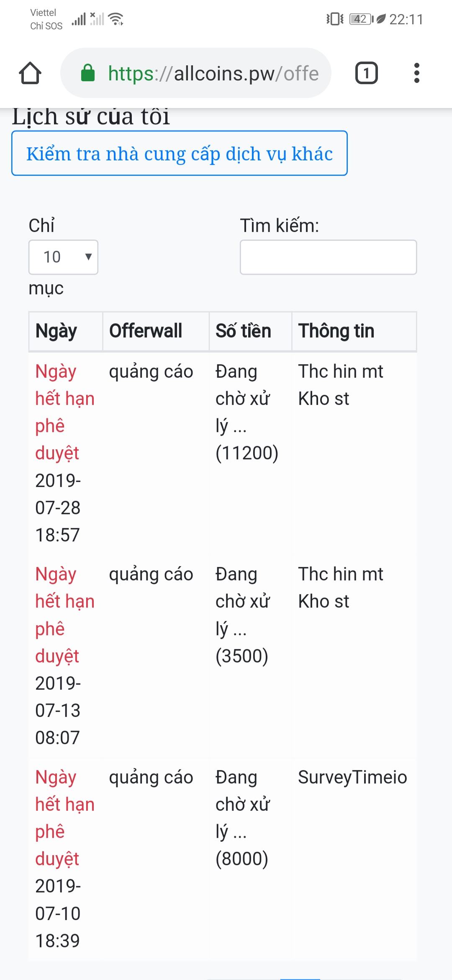Screen dimensions: 452x980
Task: Open the browser three-dot menu
Action: point(416,73)
